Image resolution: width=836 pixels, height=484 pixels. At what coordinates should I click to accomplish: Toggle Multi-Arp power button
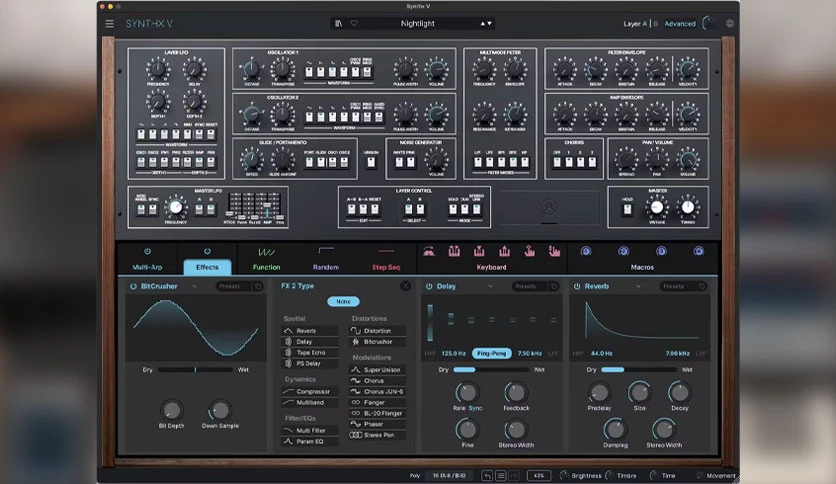147,251
